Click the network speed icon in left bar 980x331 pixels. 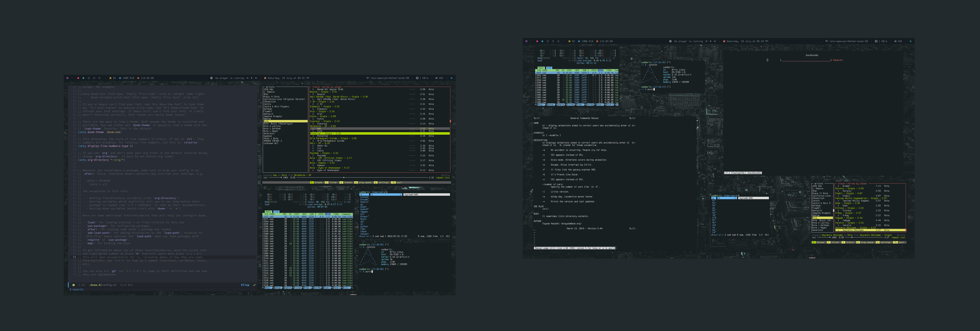[417, 78]
